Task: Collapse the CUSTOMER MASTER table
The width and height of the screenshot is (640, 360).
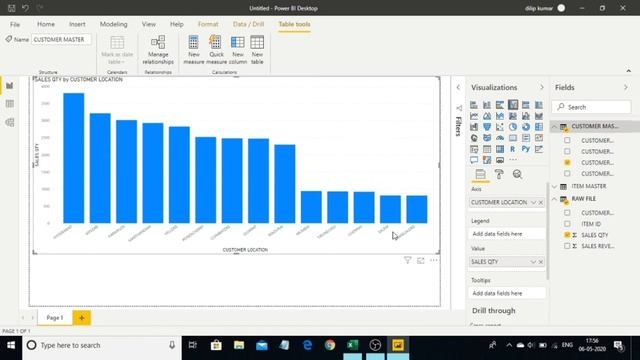Action: point(554,127)
